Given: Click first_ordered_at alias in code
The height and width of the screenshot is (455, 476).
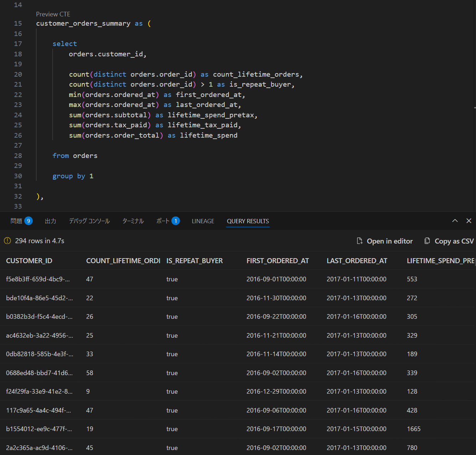Looking at the screenshot, I should point(209,95).
